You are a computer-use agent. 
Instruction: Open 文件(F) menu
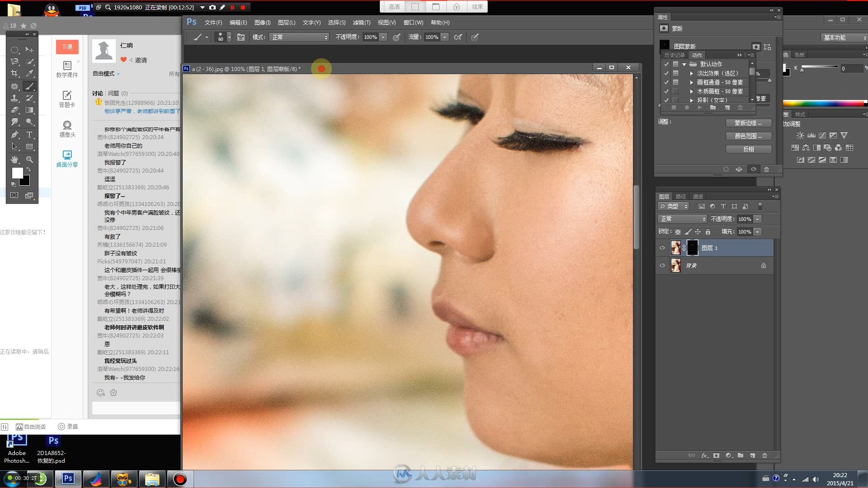pos(213,22)
